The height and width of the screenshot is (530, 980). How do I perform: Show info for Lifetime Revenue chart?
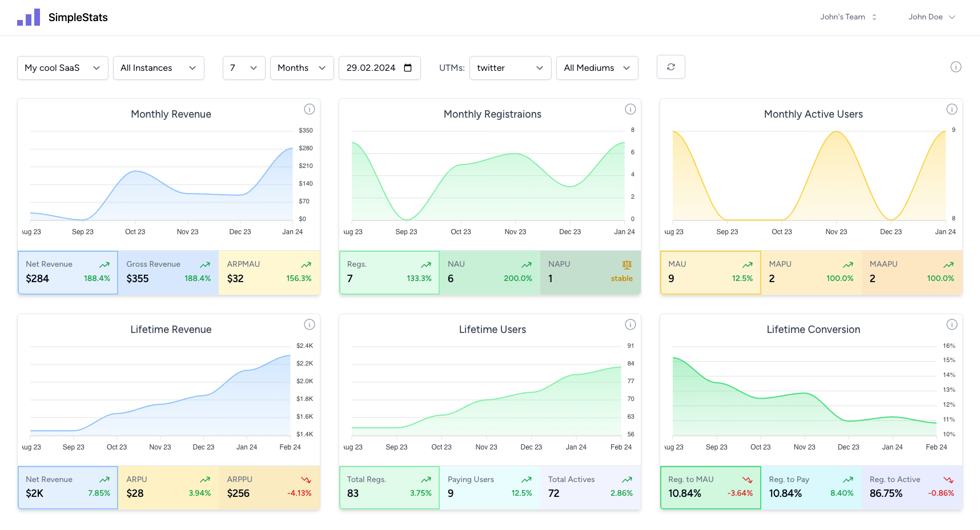tap(309, 324)
